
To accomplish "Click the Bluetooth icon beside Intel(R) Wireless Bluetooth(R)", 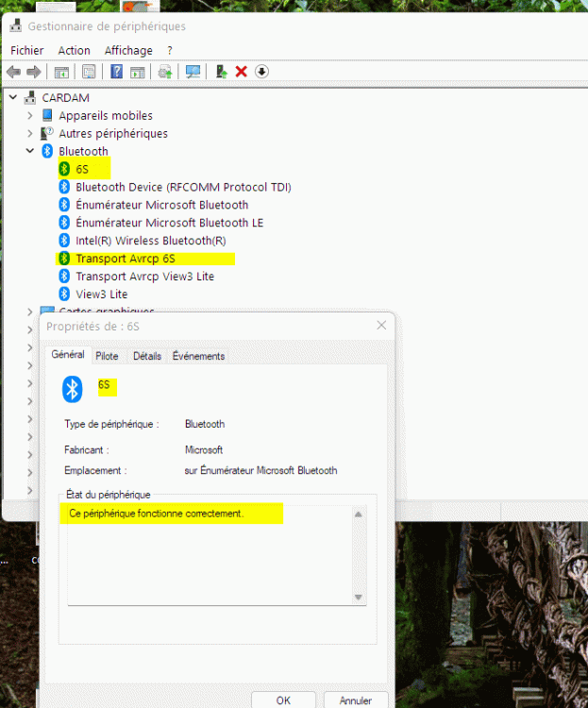I will coord(64,241).
